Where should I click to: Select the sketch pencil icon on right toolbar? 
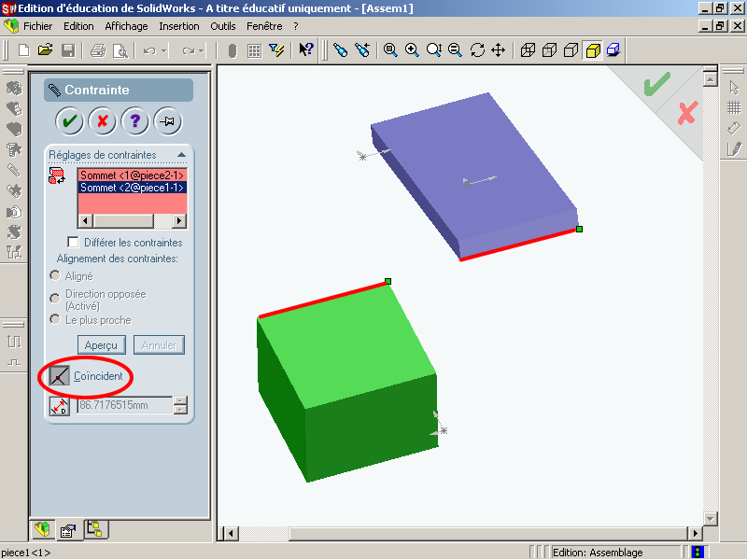coord(734,148)
